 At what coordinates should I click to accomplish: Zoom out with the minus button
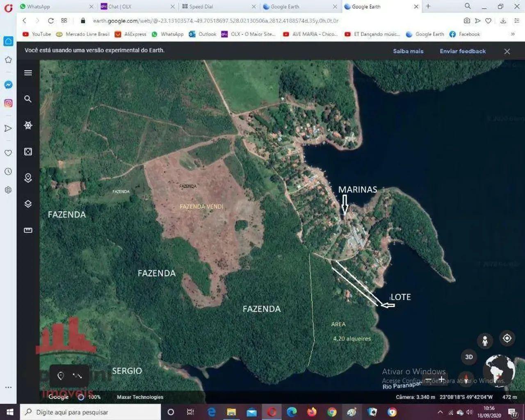428,379
